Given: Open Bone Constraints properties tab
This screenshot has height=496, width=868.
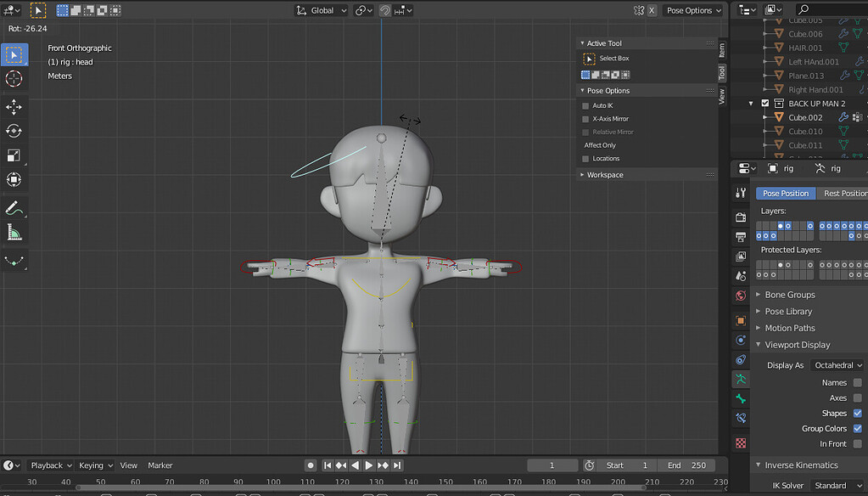Looking at the screenshot, I should (x=741, y=418).
